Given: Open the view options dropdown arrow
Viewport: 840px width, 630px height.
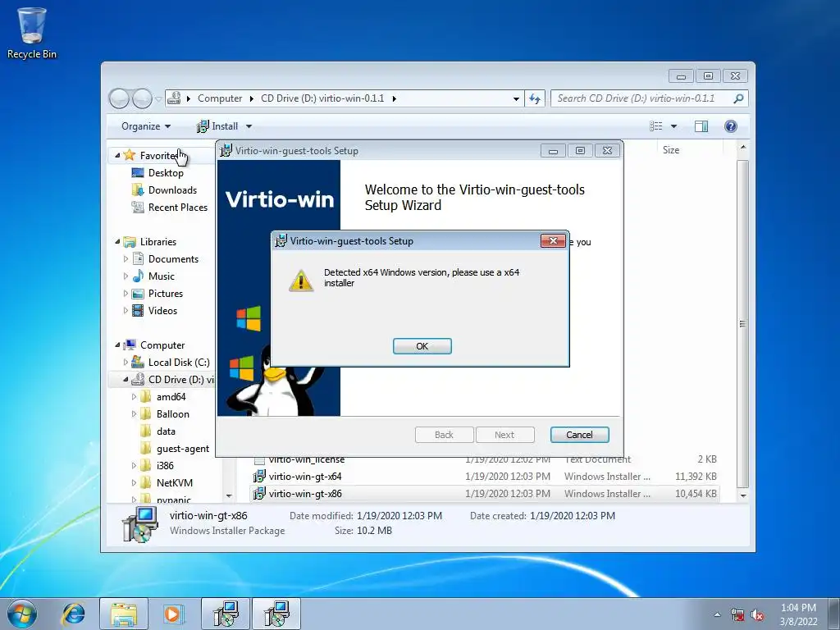Looking at the screenshot, I should 674,126.
